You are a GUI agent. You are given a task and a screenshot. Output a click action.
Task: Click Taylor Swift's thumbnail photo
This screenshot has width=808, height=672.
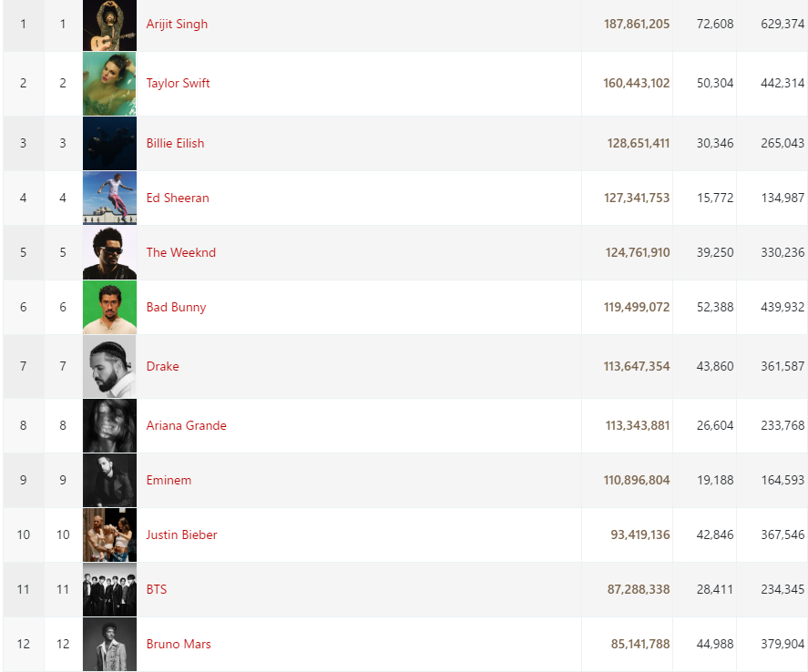109,84
